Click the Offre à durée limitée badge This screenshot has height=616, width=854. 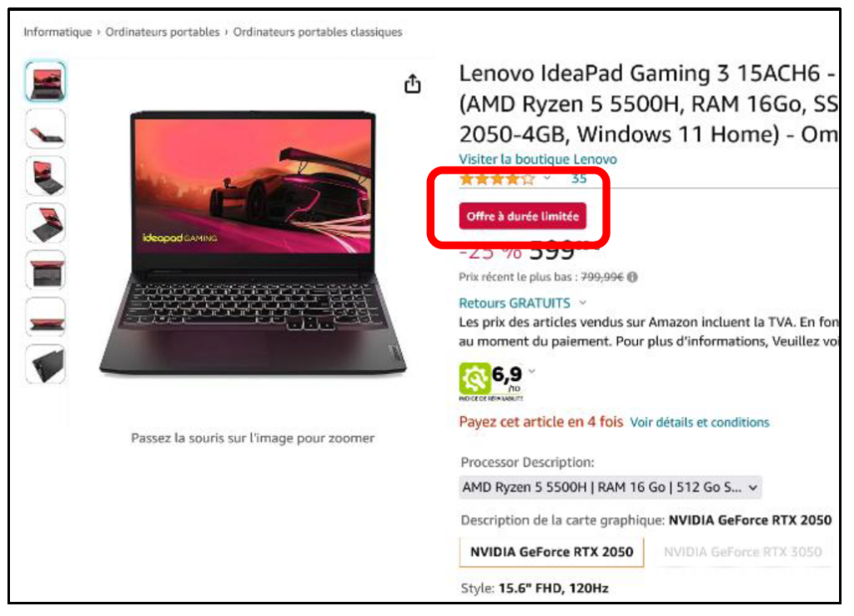click(x=522, y=216)
